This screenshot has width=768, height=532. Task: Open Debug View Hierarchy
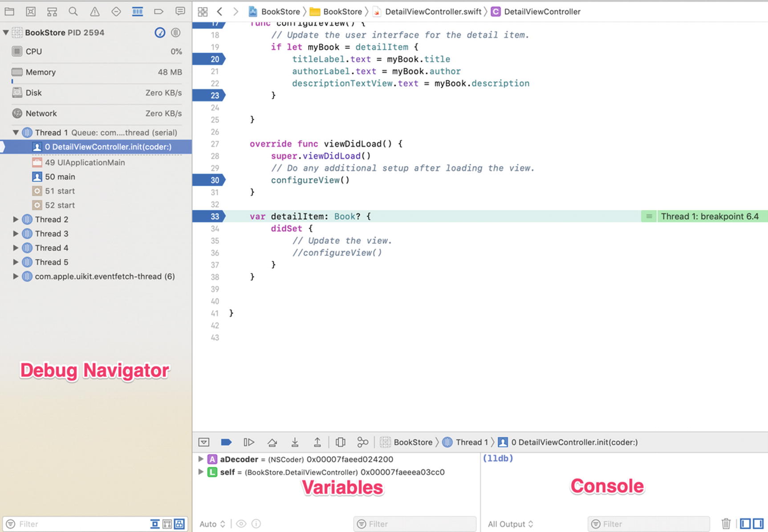[x=341, y=442]
